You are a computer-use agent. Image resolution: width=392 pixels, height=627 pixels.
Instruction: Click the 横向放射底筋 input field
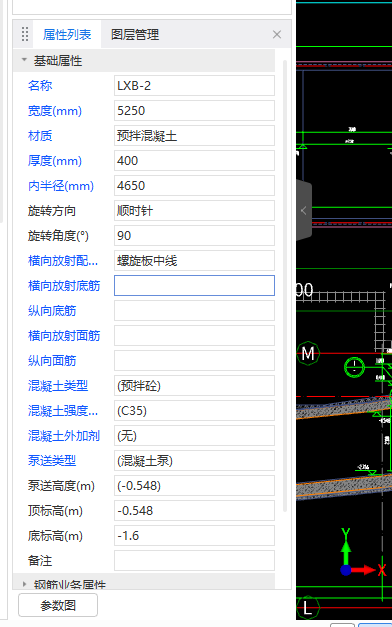point(194,286)
